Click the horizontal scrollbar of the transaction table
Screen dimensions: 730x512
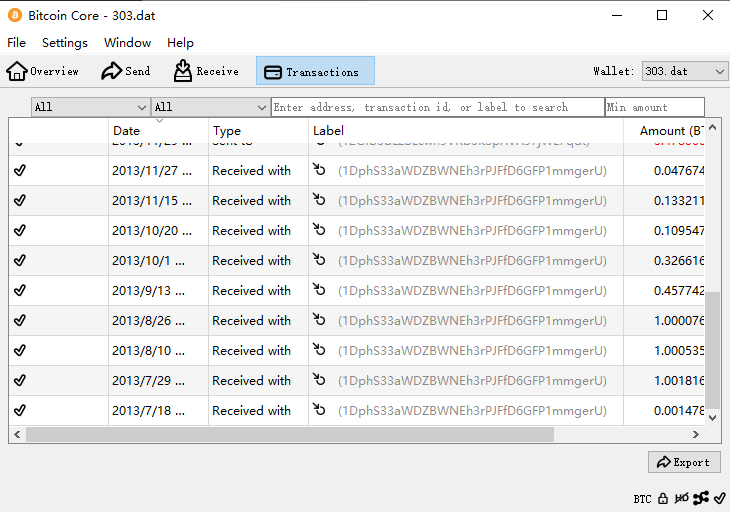point(289,435)
